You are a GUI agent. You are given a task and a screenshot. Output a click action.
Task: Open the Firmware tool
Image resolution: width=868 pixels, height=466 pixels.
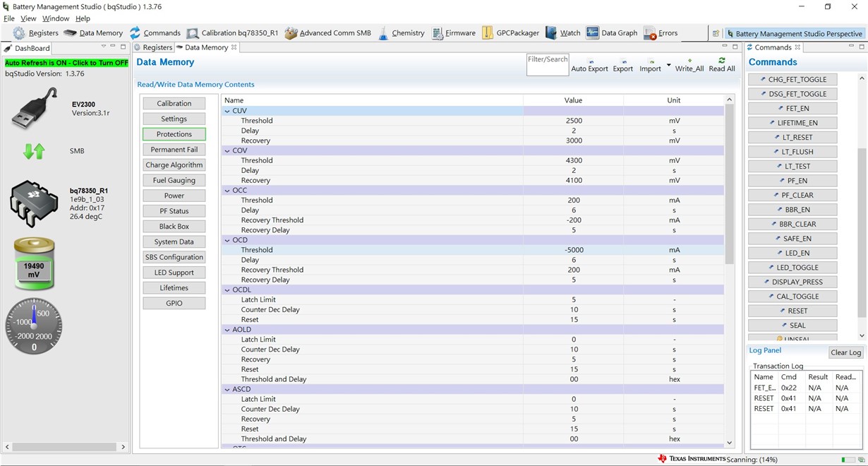454,33
